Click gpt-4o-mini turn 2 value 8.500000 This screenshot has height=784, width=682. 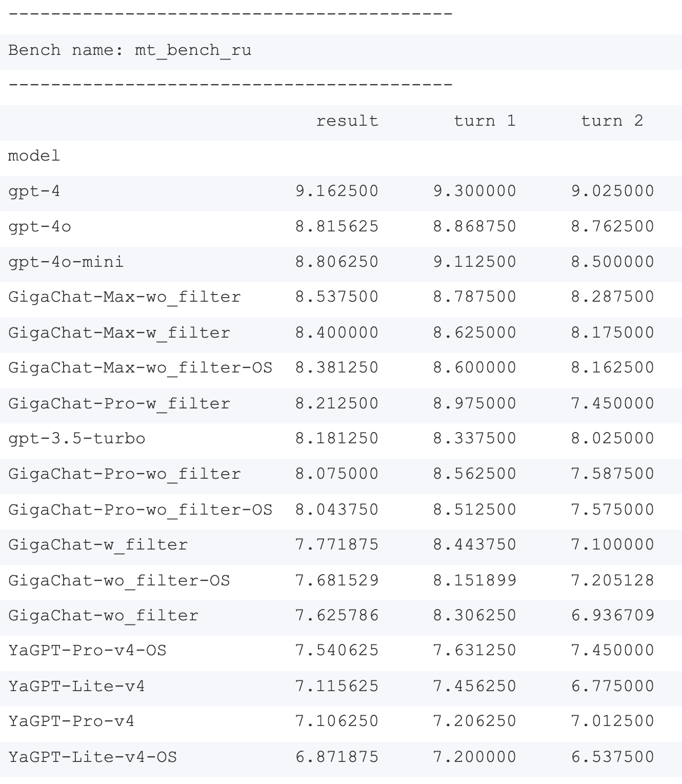(x=613, y=262)
